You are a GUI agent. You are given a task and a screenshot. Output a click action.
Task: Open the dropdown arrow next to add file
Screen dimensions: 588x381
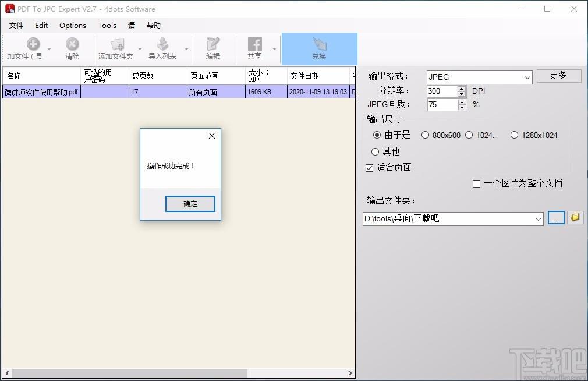[49, 49]
